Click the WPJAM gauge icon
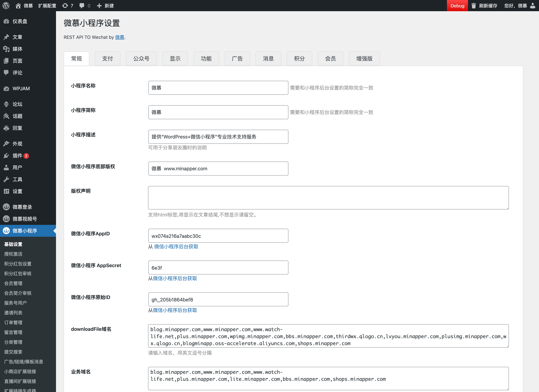539x392 pixels. 6,89
